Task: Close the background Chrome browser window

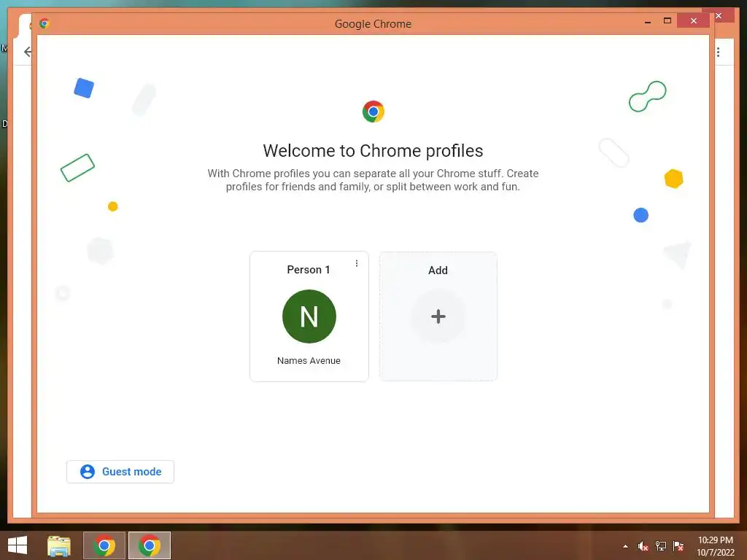Action: (719, 16)
